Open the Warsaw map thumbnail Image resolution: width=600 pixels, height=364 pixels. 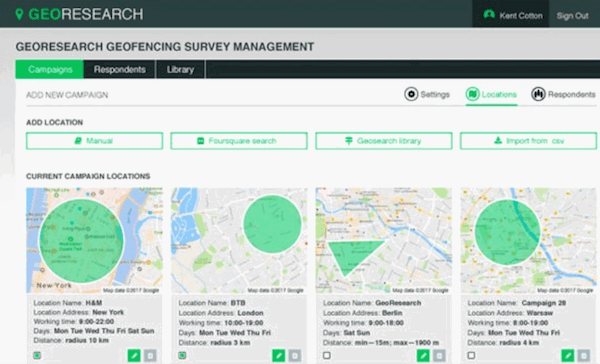pos(528,240)
